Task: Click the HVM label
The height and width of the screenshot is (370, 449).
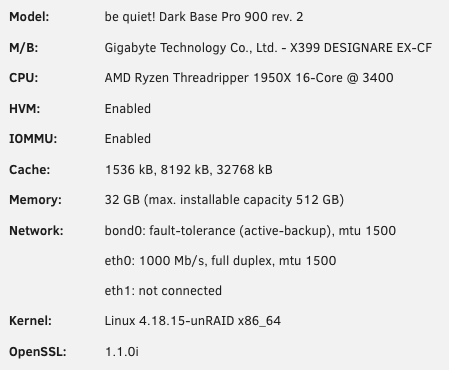Action: coord(25,109)
